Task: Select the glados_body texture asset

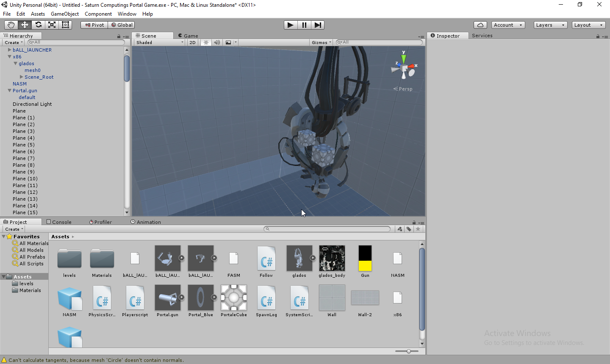Action: click(x=332, y=262)
